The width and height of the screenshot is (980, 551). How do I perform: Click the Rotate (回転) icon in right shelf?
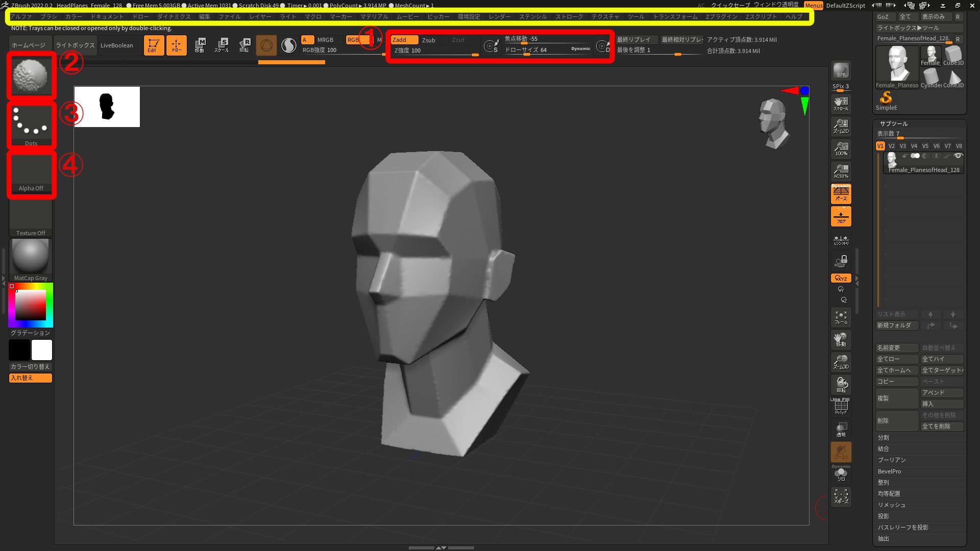841,385
